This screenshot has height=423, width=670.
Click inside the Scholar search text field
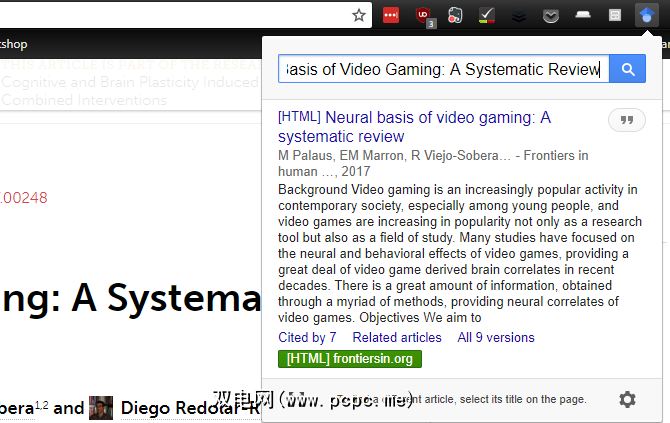point(443,69)
